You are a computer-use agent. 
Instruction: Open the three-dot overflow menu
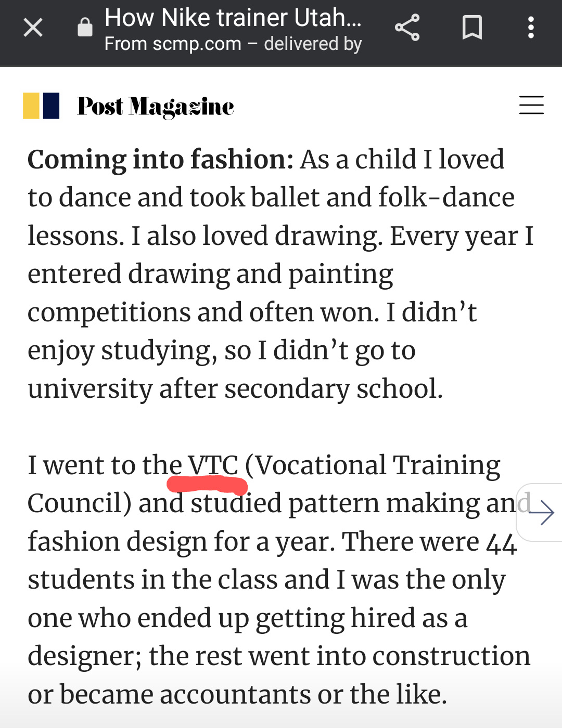[531, 28]
